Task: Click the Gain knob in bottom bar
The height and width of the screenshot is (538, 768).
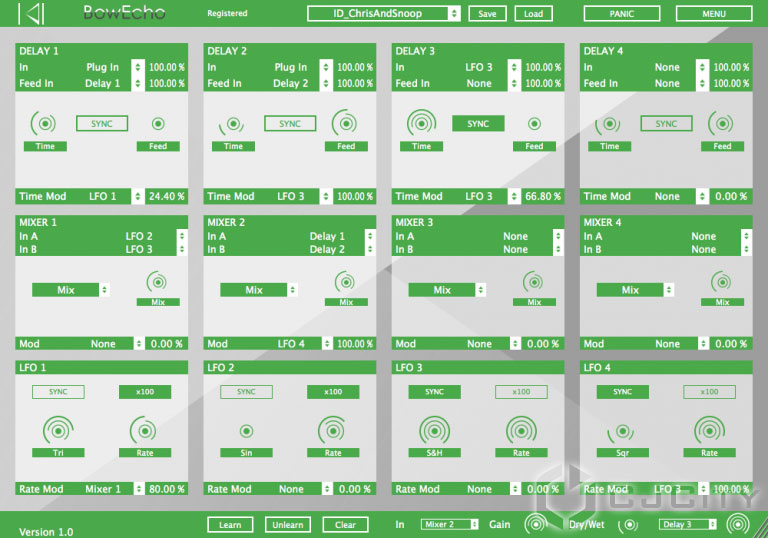Action: point(536,524)
